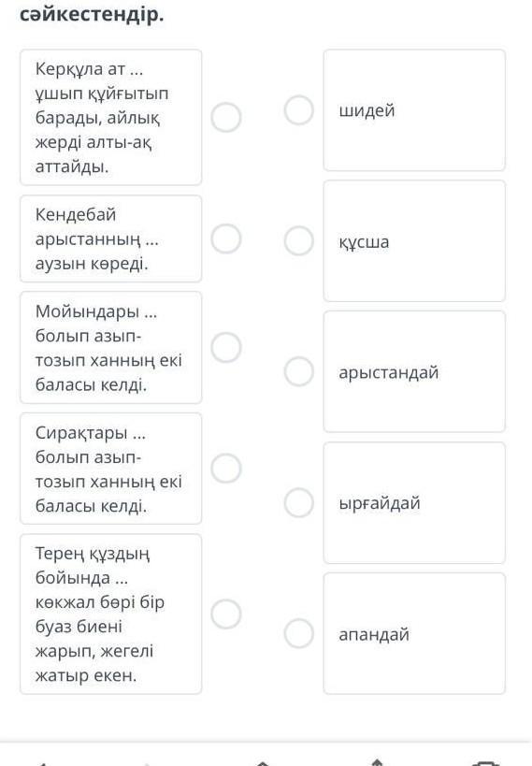Select radio button beside "Мойындары" sentence

(x=226, y=347)
